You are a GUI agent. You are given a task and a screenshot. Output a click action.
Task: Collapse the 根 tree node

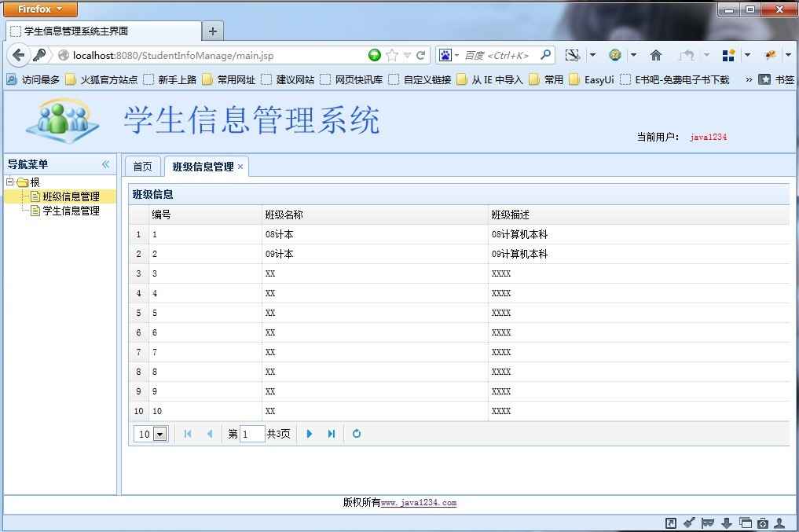(x=9, y=182)
